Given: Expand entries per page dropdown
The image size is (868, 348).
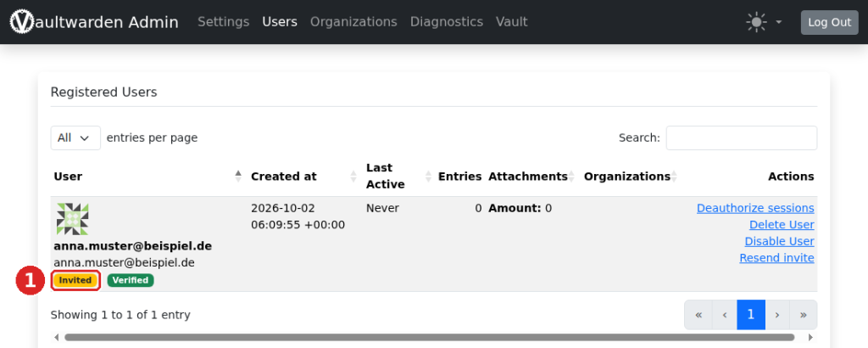Looking at the screenshot, I should click(75, 138).
